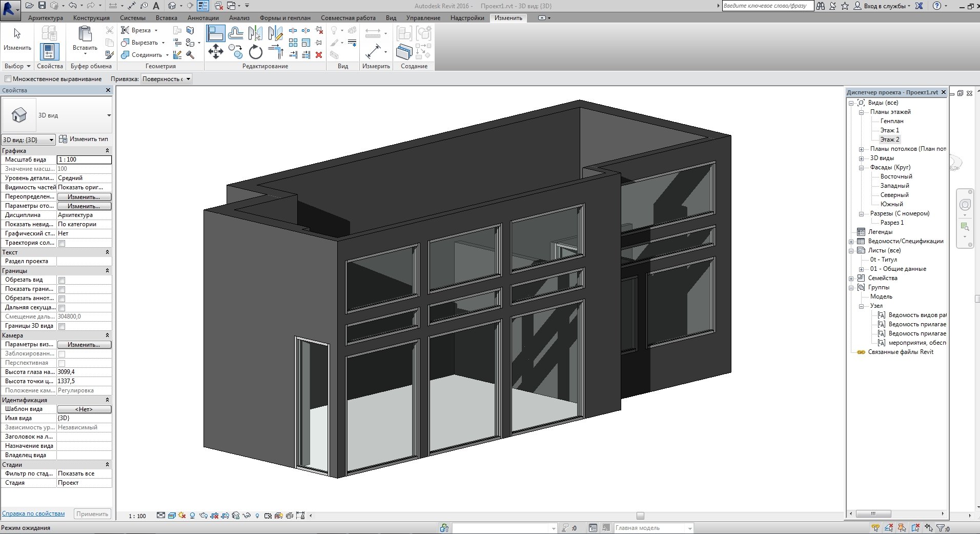Select the Измерить measure tool icon

(x=373, y=51)
